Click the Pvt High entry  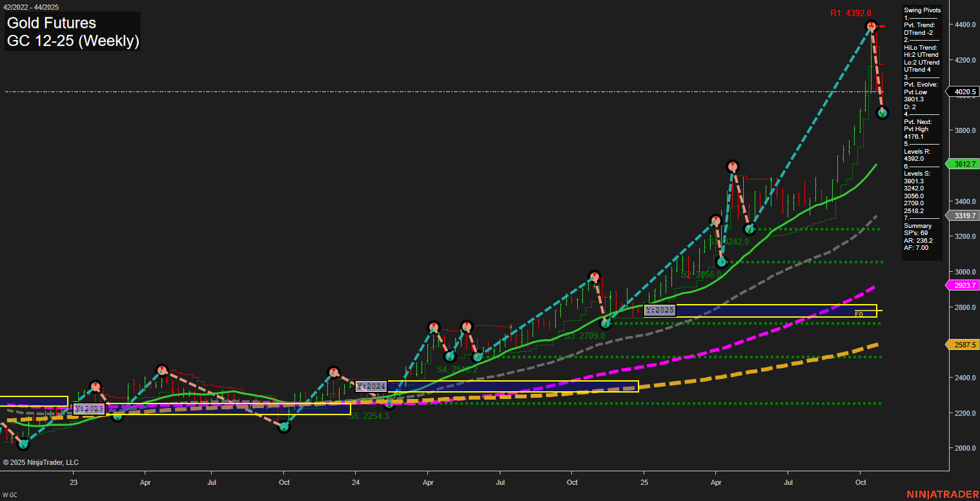(916, 129)
